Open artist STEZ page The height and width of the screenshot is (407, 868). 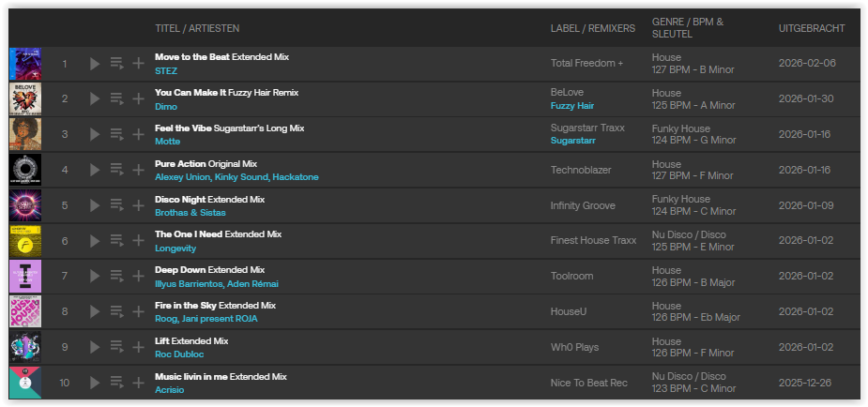tap(166, 70)
